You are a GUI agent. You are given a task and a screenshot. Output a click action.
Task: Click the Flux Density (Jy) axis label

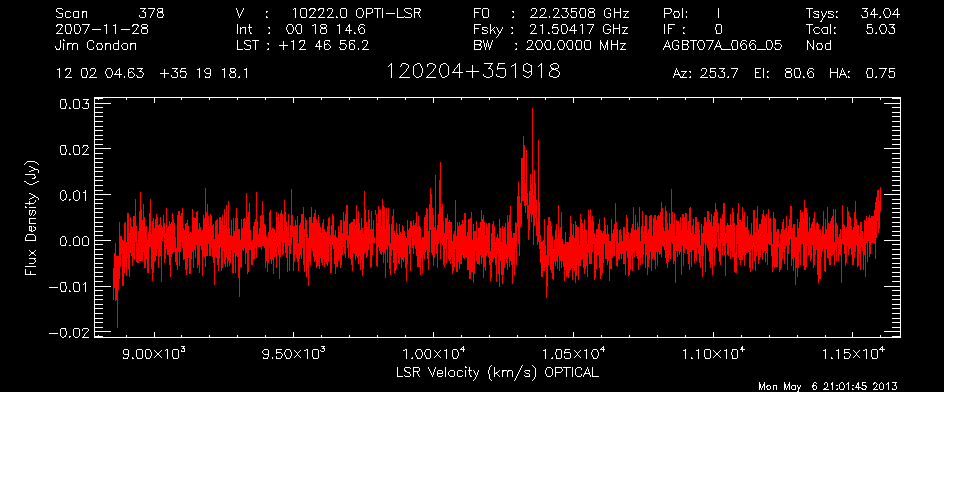pos(31,218)
